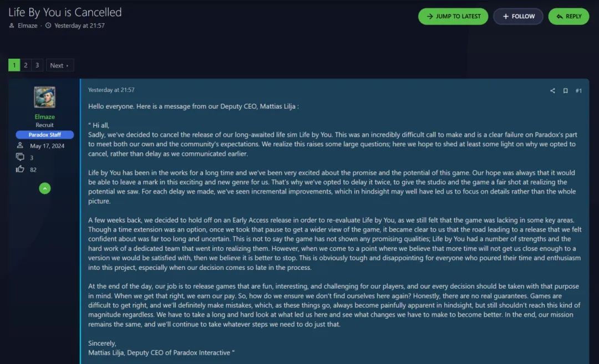
Task: Go to page 3 of thread
Action: point(37,65)
